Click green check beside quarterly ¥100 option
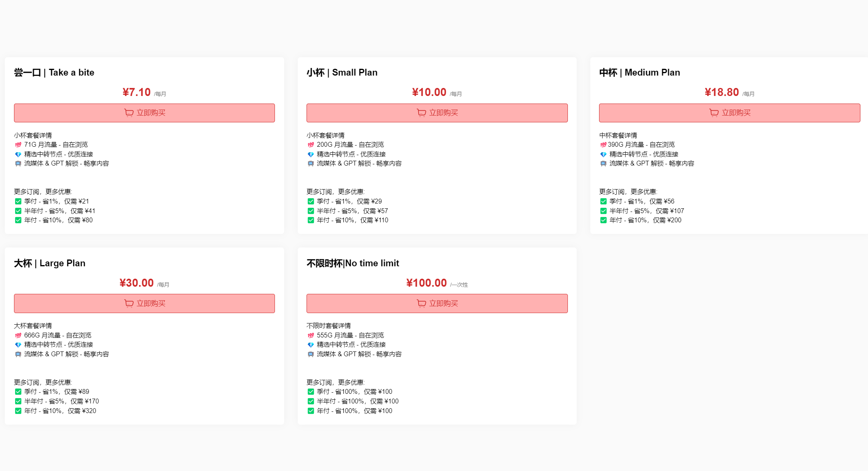The height and width of the screenshot is (471, 868). (x=311, y=392)
